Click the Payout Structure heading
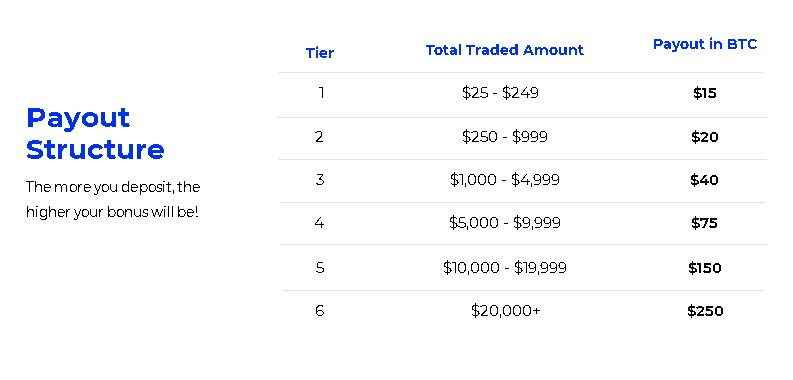 click(95, 134)
